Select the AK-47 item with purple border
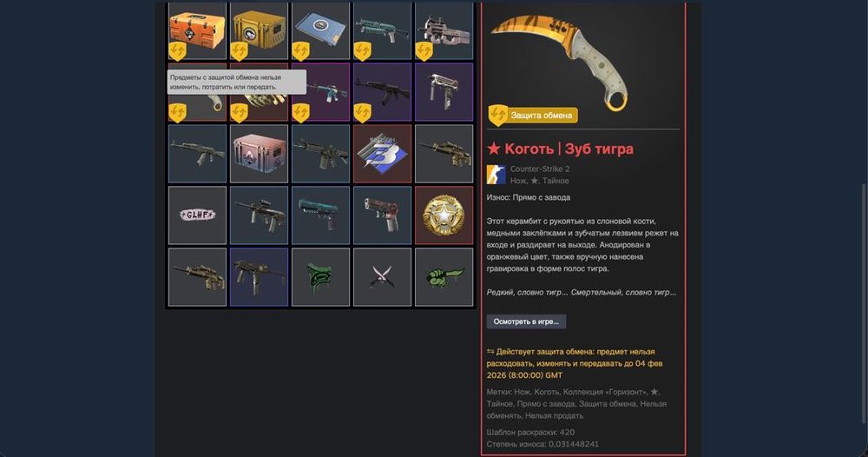The width and height of the screenshot is (868, 457). [x=383, y=92]
